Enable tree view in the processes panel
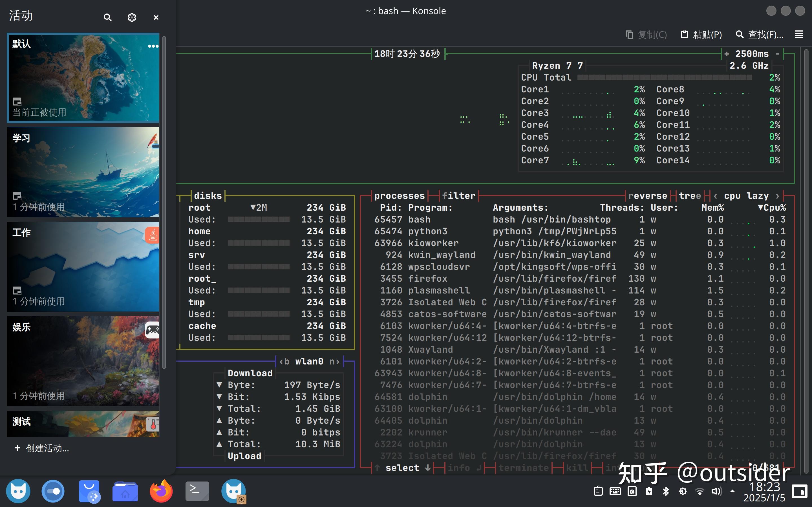 (690, 195)
